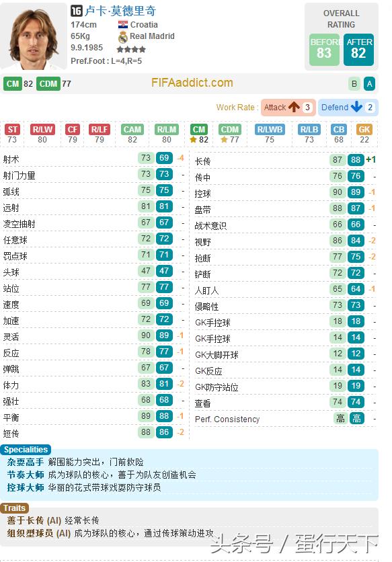Select the CF position tab
This screenshot has height=562, width=392.
(x=73, y=129)
